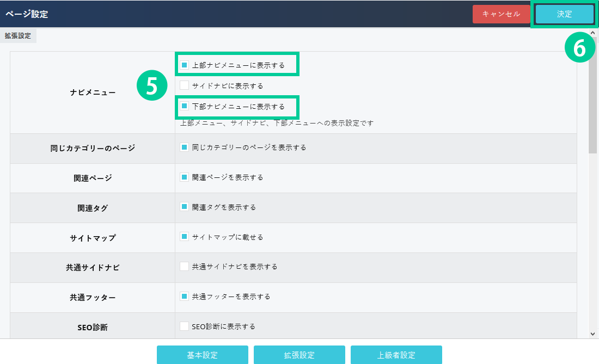The width and height of the screenshot is (599, 364).
Task: Click the キャンセル button
Action: tap(501, 14)
